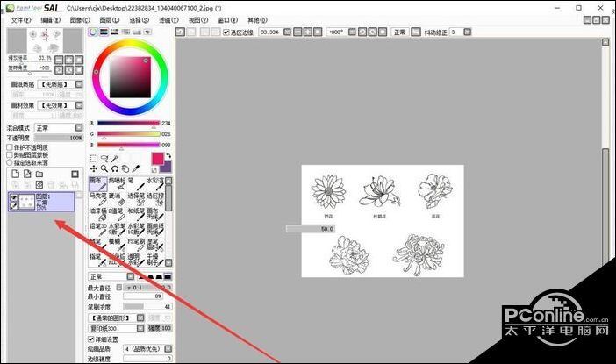The height and width of the screenshot is (364, 616).
Task: Adjust the red channel slider
Action: 128,124
